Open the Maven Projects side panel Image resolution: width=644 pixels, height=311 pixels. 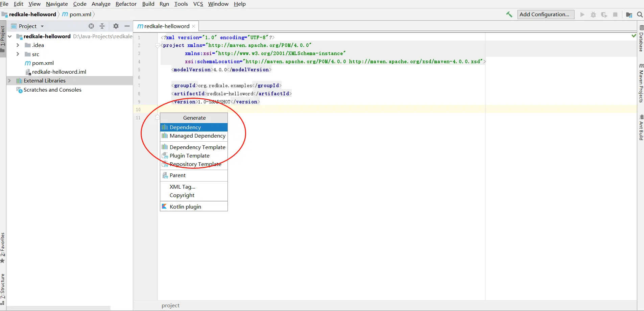[x=641, y=83]
